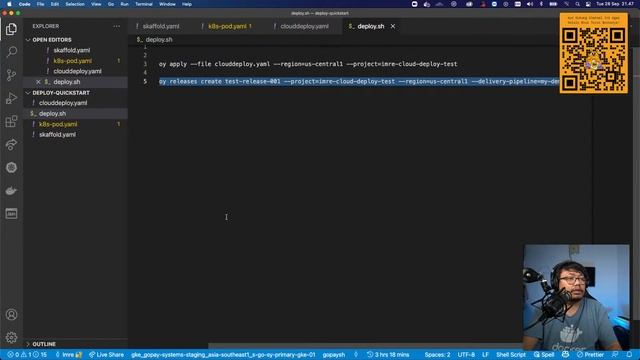The image size is (640, 360).
Task: Open the Run menu
Action: [x=124, y=4]
